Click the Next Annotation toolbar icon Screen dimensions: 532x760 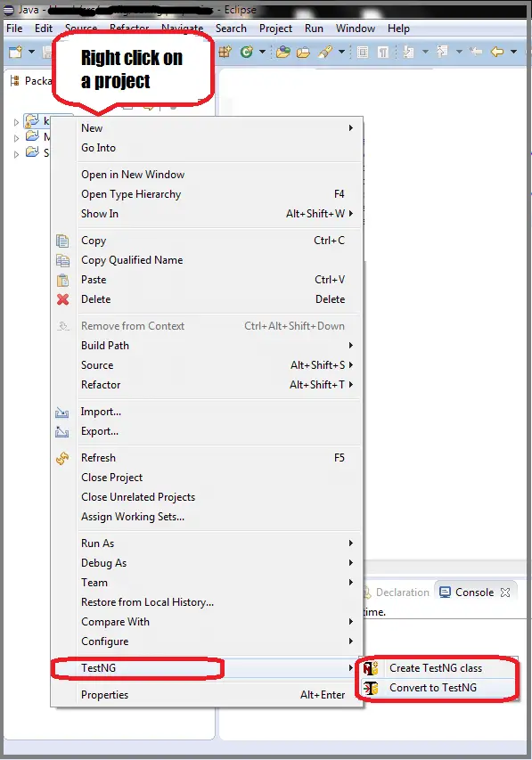coord(409,52)
